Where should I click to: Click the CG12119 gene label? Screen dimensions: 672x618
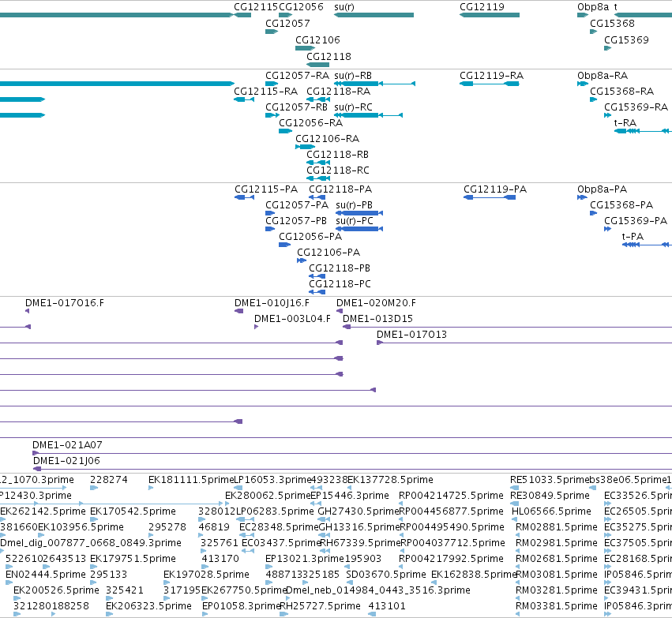click(x=482, y=7)
